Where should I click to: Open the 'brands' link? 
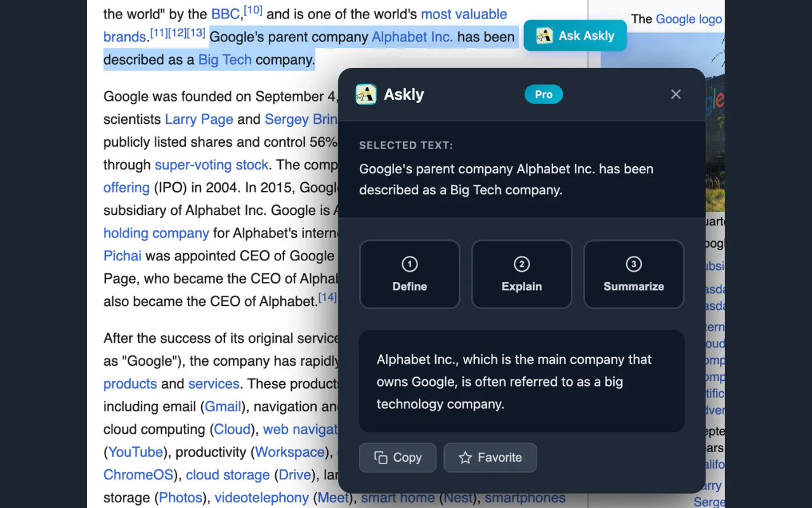click(125, 37)
